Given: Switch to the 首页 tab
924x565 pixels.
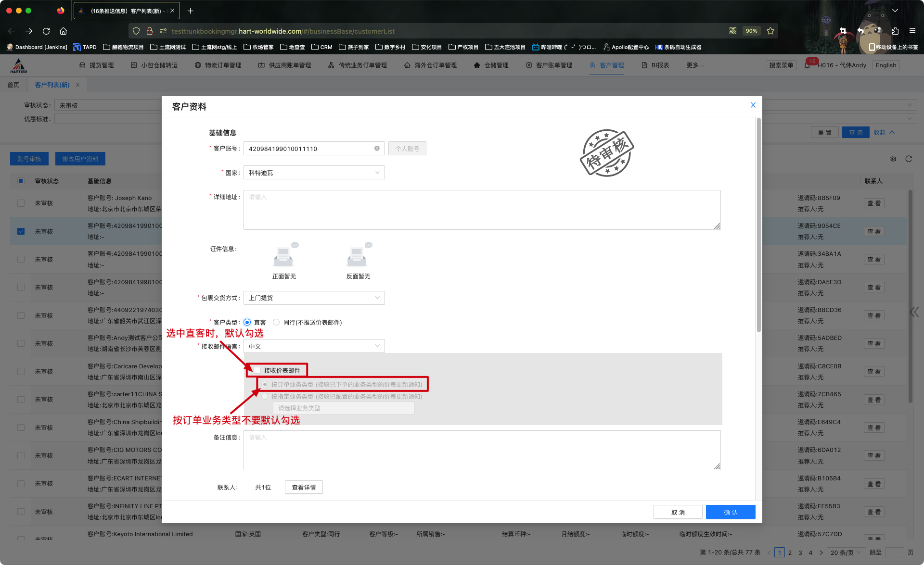Looking at the screenshot, I should pyautogui.click(x=13, y=85).
